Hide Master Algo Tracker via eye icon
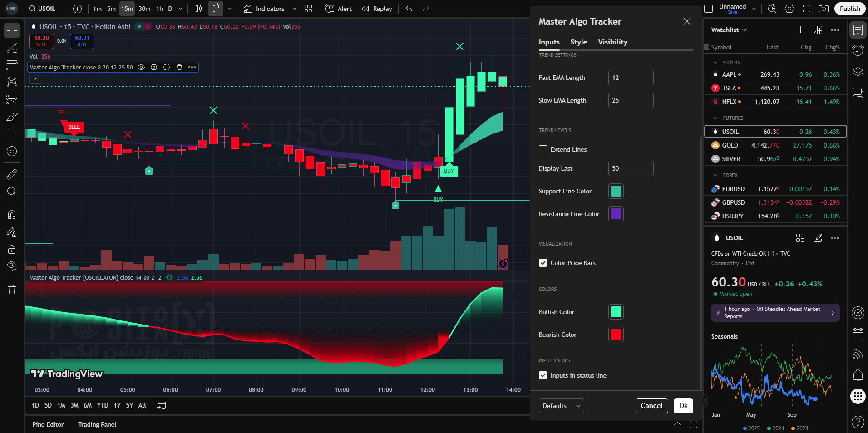Screen dimensions: 868x433 [x=141, y=67]
